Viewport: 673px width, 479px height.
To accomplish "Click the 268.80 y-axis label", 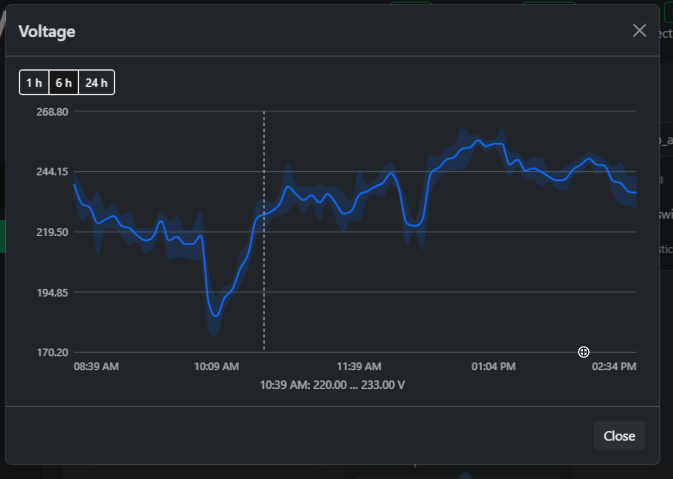I will tap(52, 112).
